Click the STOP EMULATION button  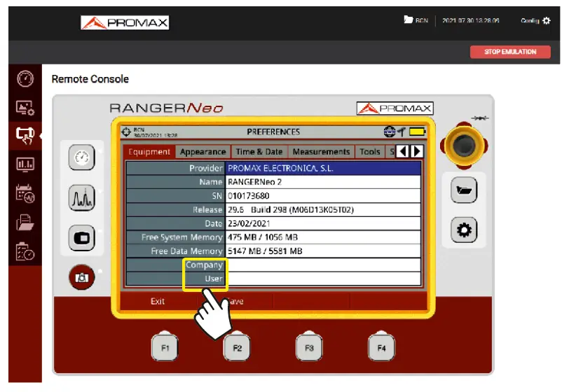coord(510,52)
